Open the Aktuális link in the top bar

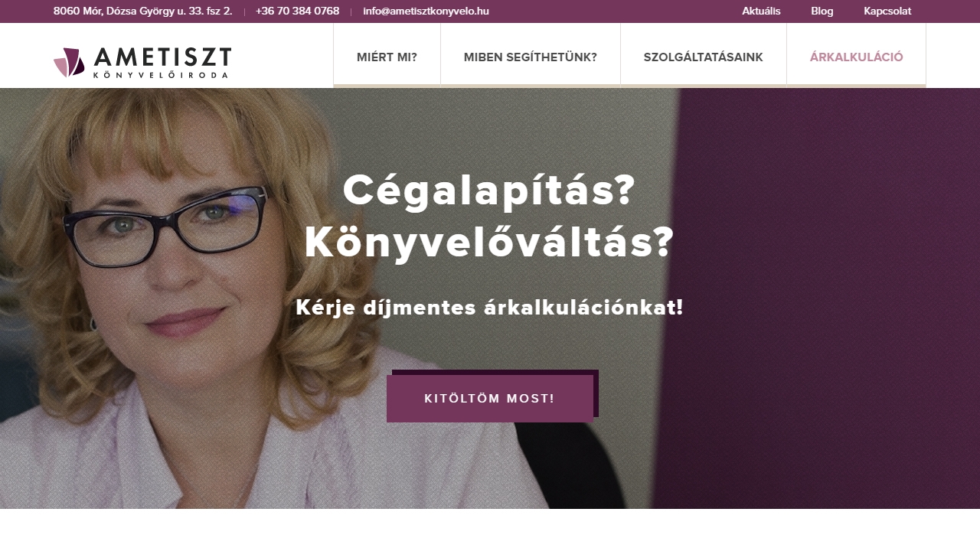(761, 11)
